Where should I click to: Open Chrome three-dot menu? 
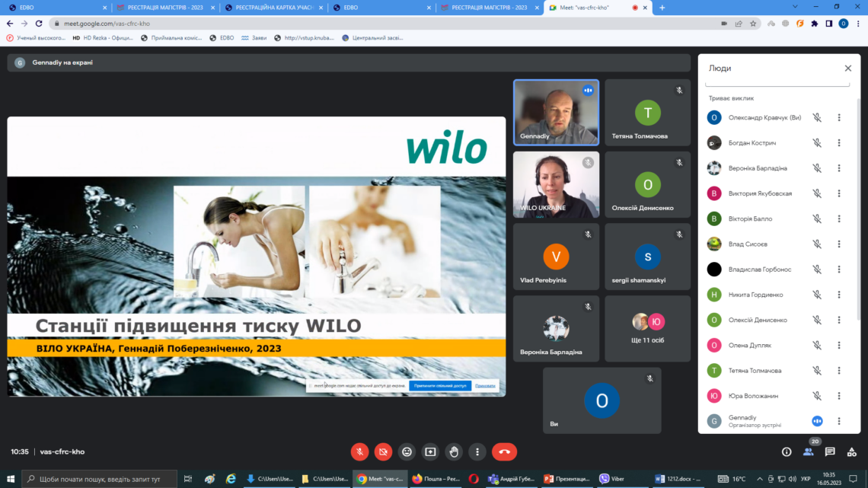(x=858, y=24)
